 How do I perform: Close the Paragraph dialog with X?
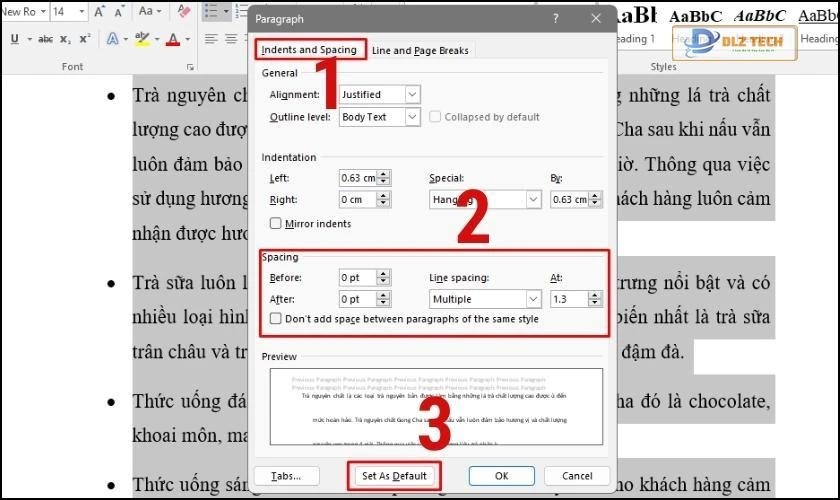coord(596,19)
